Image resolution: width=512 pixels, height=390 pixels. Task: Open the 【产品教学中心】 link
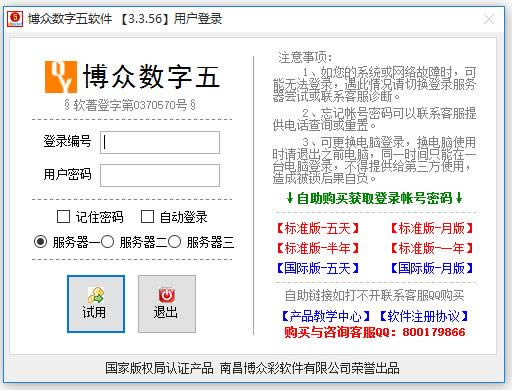[326, 316]
